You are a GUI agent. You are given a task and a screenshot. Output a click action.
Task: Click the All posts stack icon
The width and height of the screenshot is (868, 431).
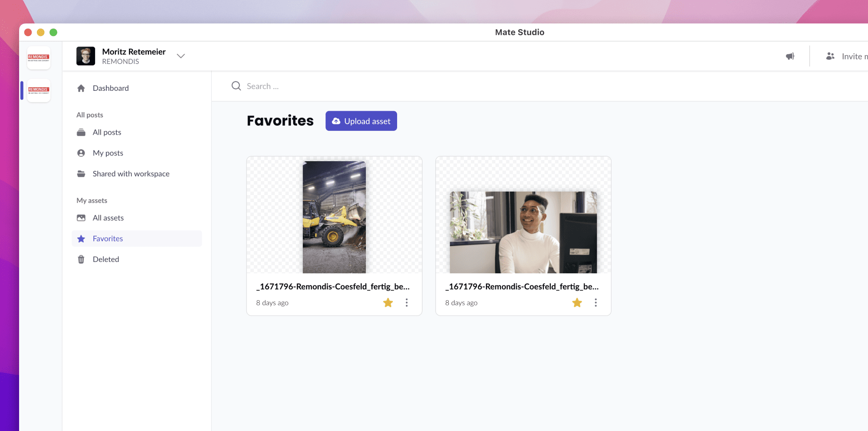click(x=81, y=133)
